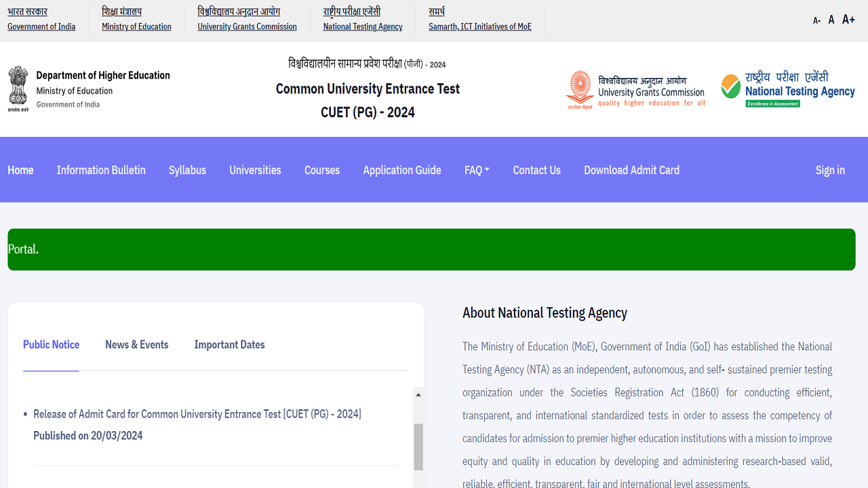This screenshot has width=868, height=488.
Task: Switch to the News & Events tab
Action: (x=137, y=344)
